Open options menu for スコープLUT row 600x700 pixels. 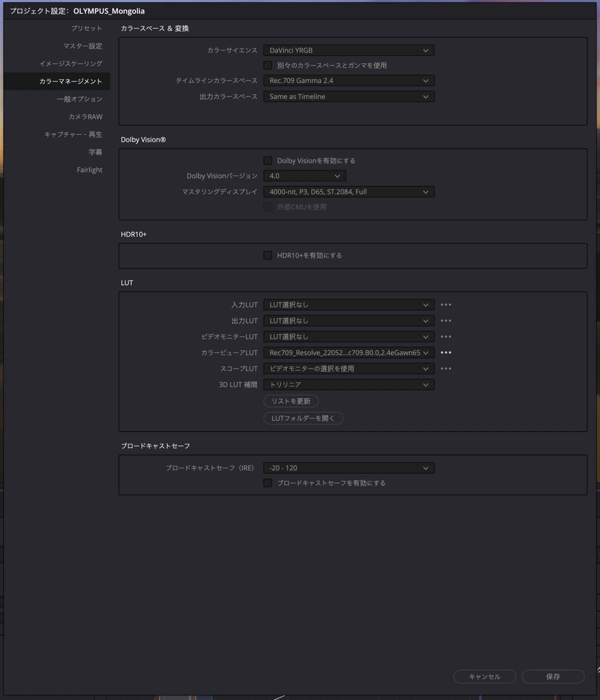[446, 368]
